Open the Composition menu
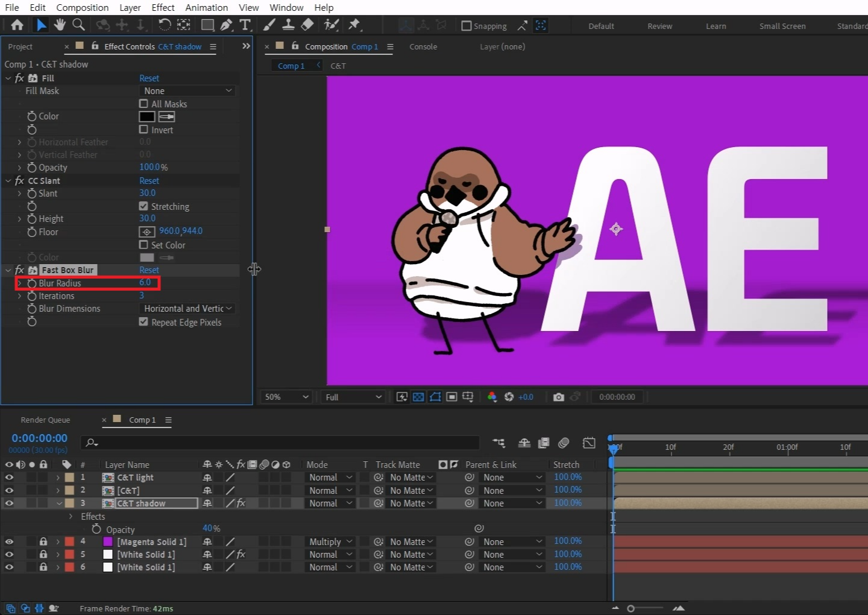 point(82,7)
